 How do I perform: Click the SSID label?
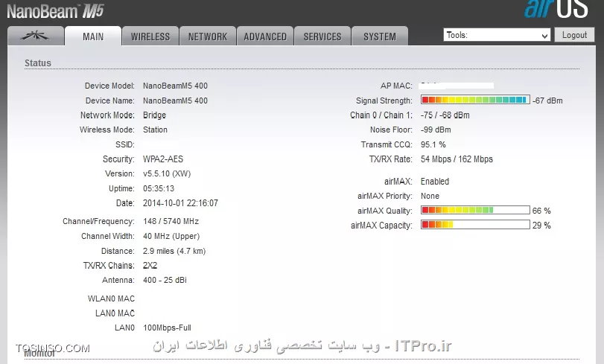(125, 144)
